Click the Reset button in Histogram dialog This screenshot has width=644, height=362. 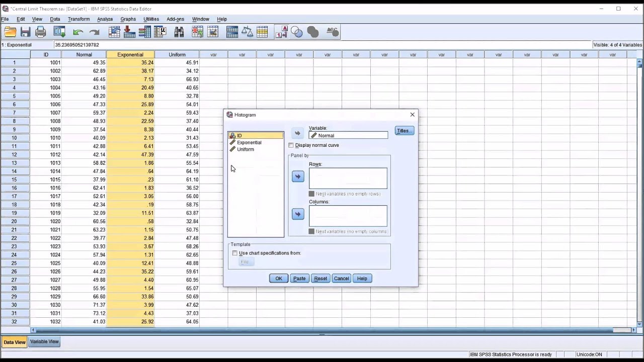(x=320, y=279)
